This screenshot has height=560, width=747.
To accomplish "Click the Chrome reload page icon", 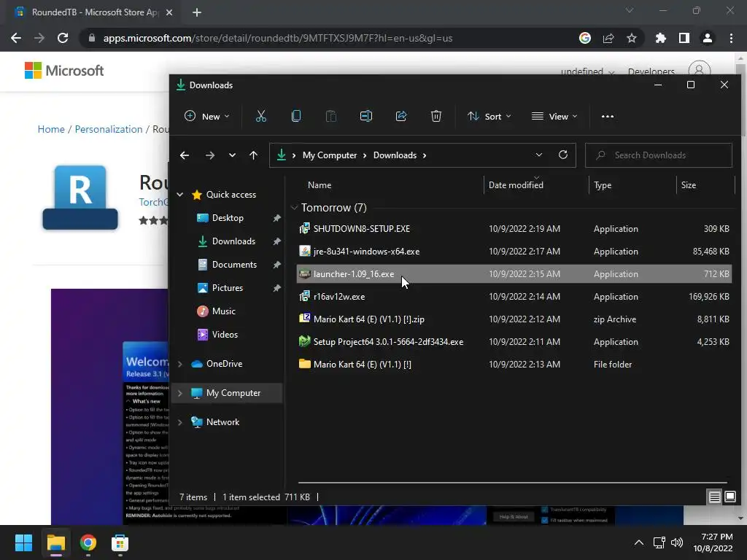I will (63, 38).
